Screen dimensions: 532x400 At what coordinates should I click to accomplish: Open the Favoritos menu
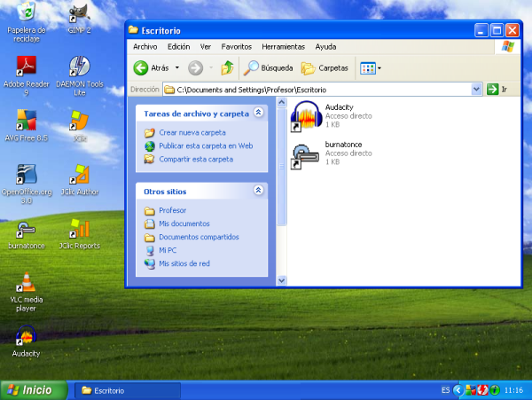pyautogui.click(x=236, y=46)
